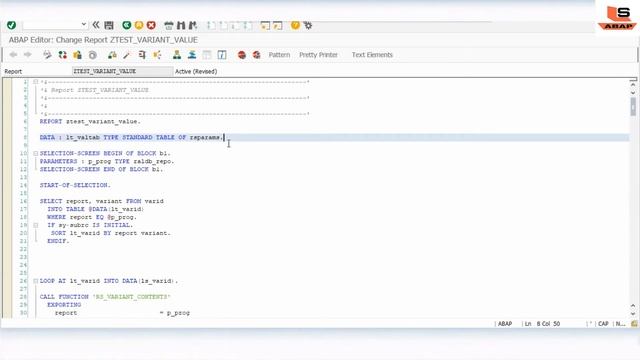Click the green Enter checkmark icon
640x360 pixels.
click(11, 25)
